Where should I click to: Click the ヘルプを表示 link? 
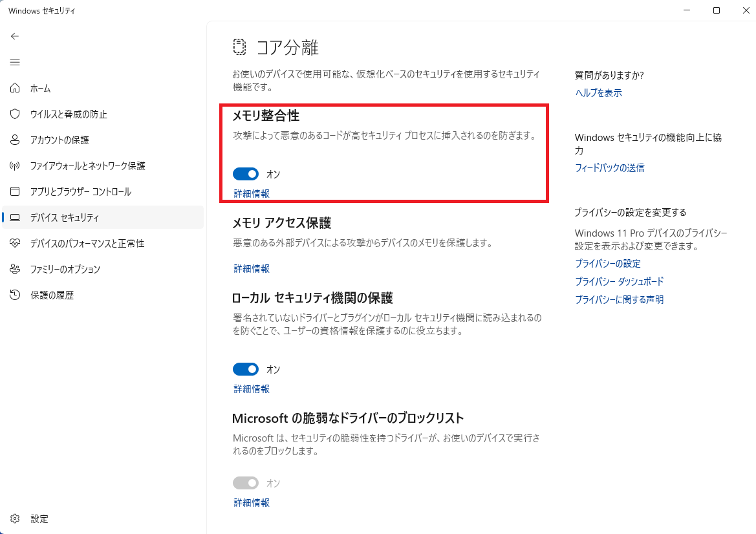pos(598,93)
